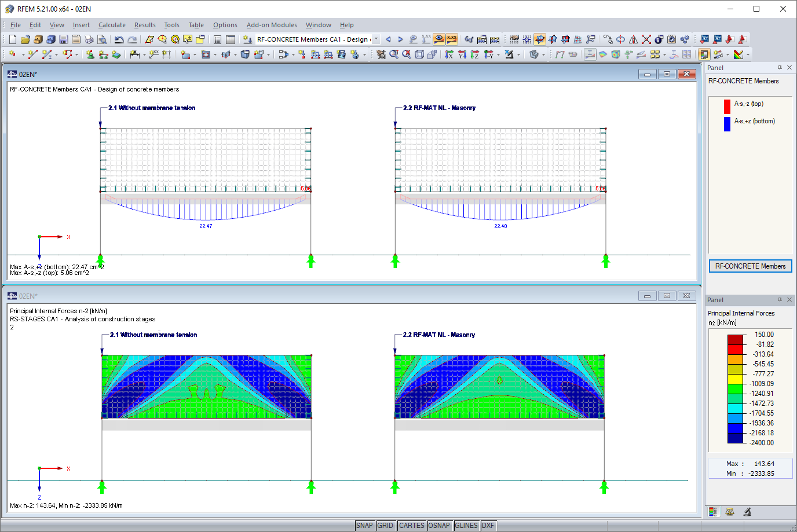This screenshot has height=532, width=797.
Task: Select the New Line tool
Action: coord(32,54)
